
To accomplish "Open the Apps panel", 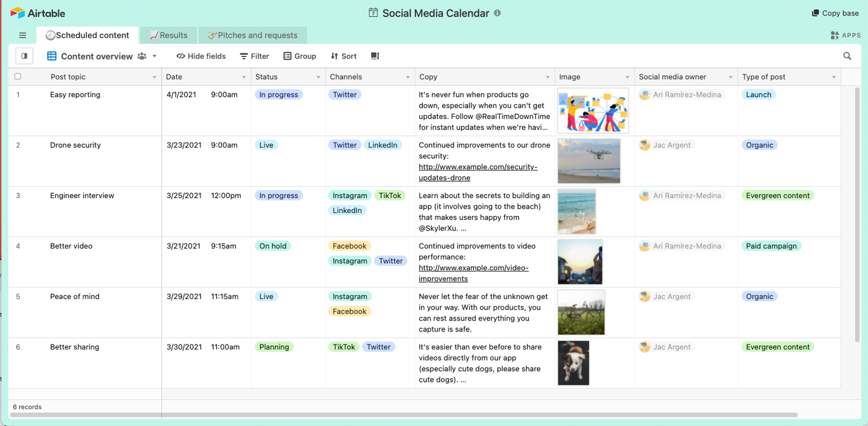I will [x=845, y=35].
